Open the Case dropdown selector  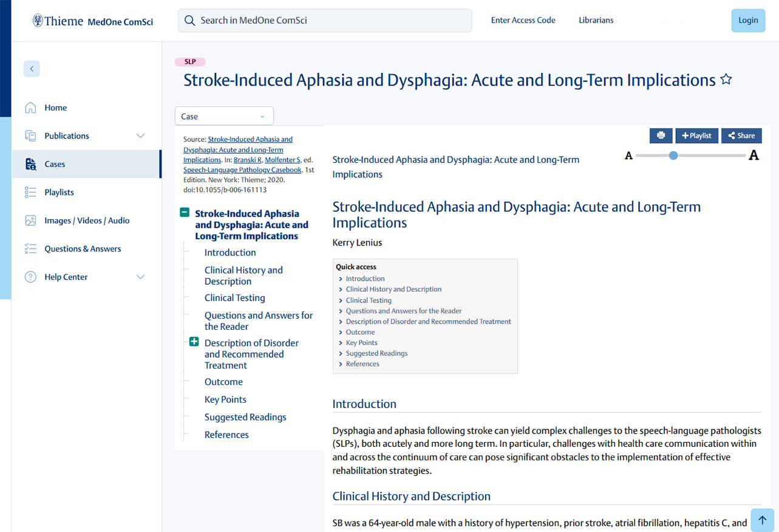pos(223,115)
